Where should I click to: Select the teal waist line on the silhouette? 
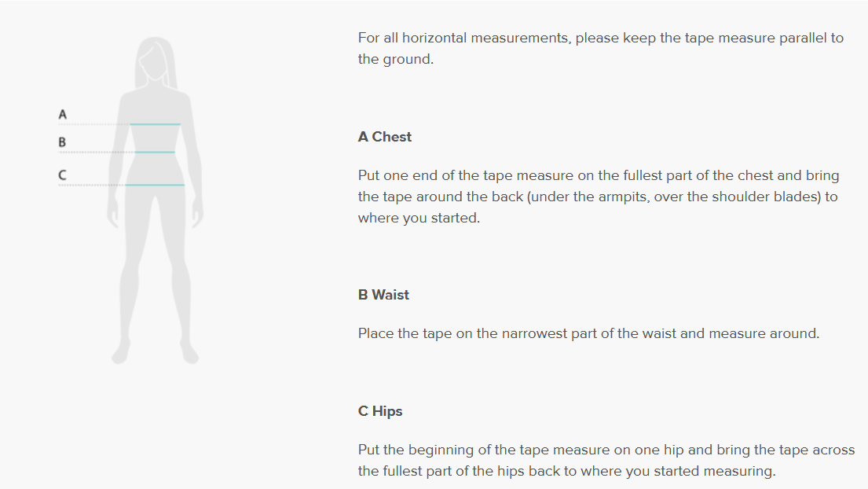(155, 153)
